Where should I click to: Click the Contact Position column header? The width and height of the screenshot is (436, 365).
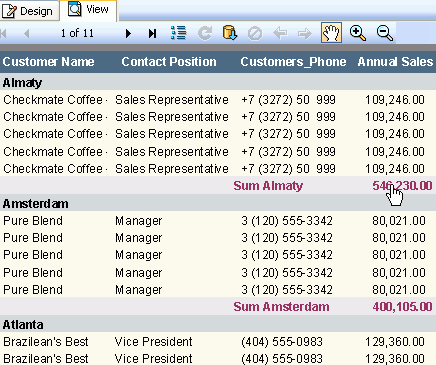(x=169, y=62)
